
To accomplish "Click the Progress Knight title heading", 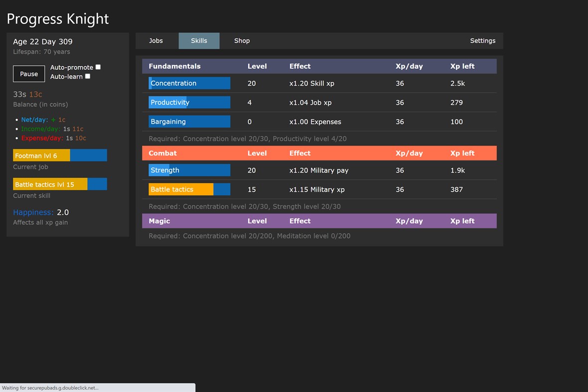I will 57,19.
